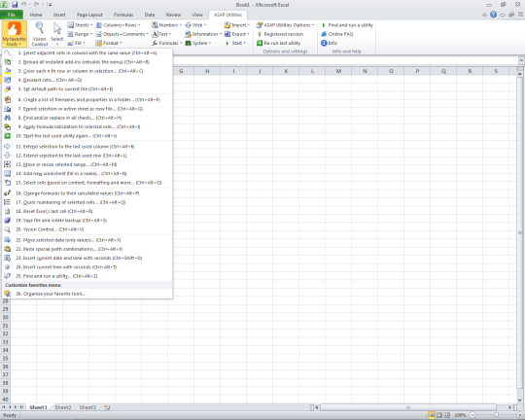Switch to Sheet2 worksheet tab
The height and width of the screenshot is (420, 525).
(62, 407)
